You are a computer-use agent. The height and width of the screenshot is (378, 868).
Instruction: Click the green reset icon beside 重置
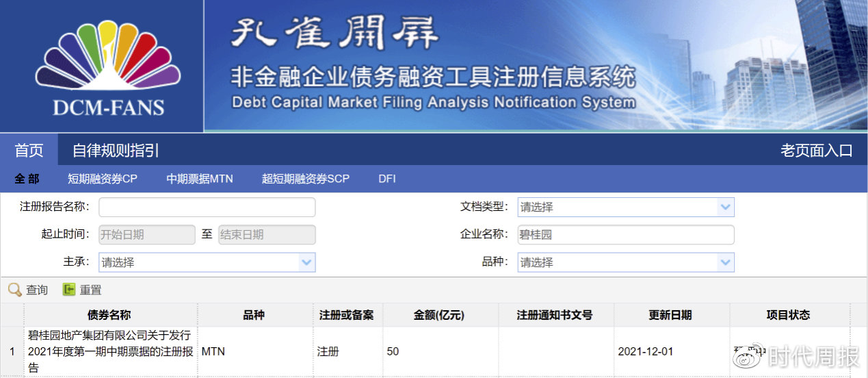coord(68,290)
